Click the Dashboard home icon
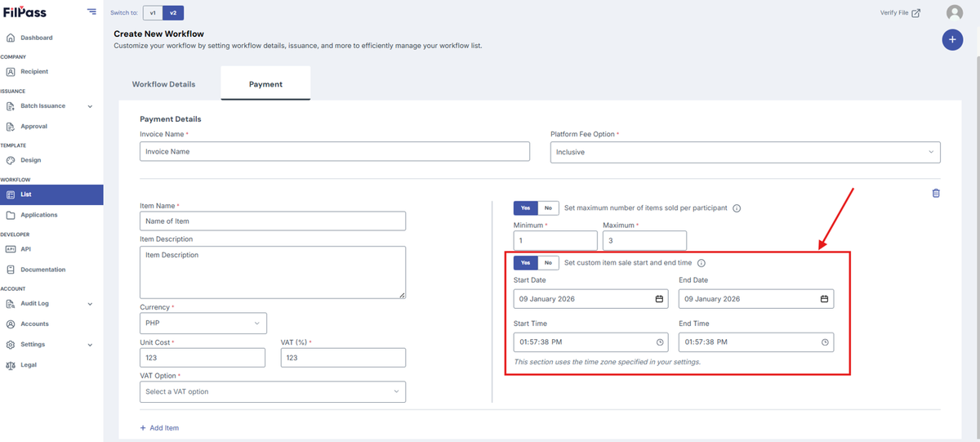The width and height of the screenshot is (980, 442). click(x=11, y=38)
